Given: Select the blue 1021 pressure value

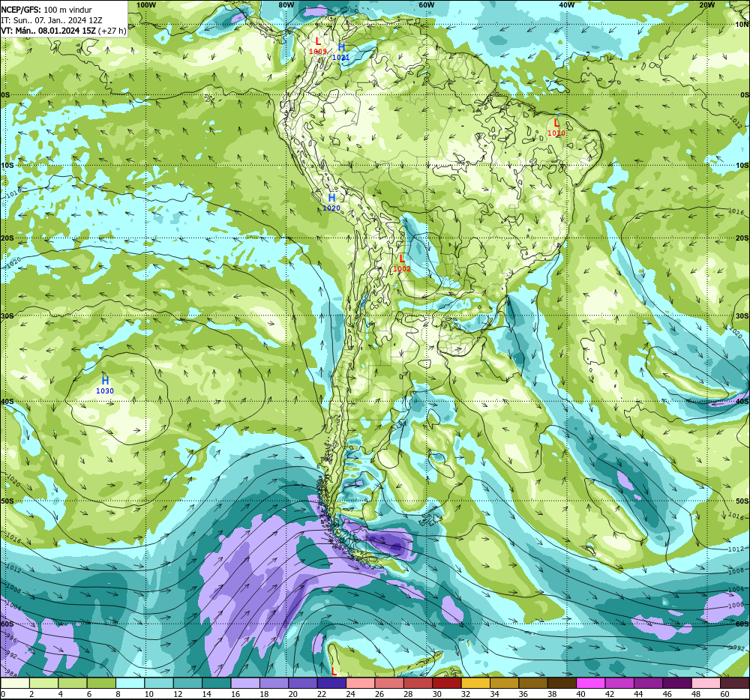Looking at the screenshot, I should (341, 58).
